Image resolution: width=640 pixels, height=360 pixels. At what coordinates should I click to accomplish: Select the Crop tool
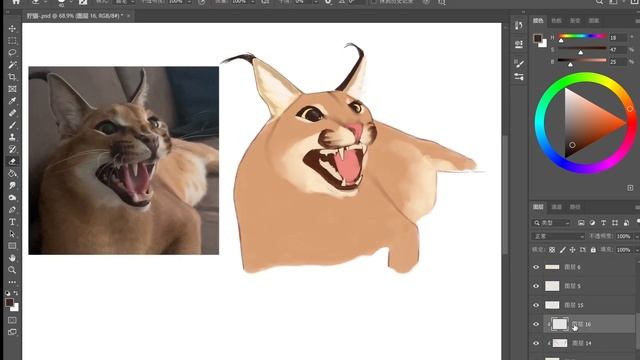(12, 77)
